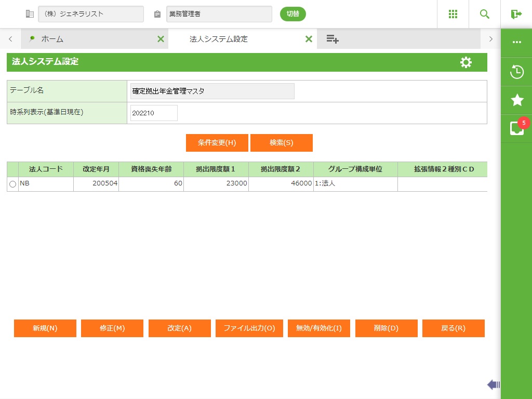
Task: Open the three-dots sidebar menu
Action: 516,42
